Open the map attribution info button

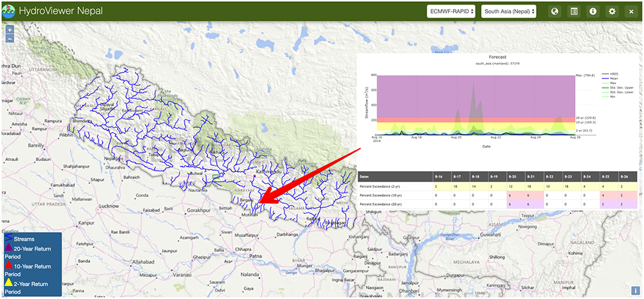pyautogui.click(x=634, y=290)
